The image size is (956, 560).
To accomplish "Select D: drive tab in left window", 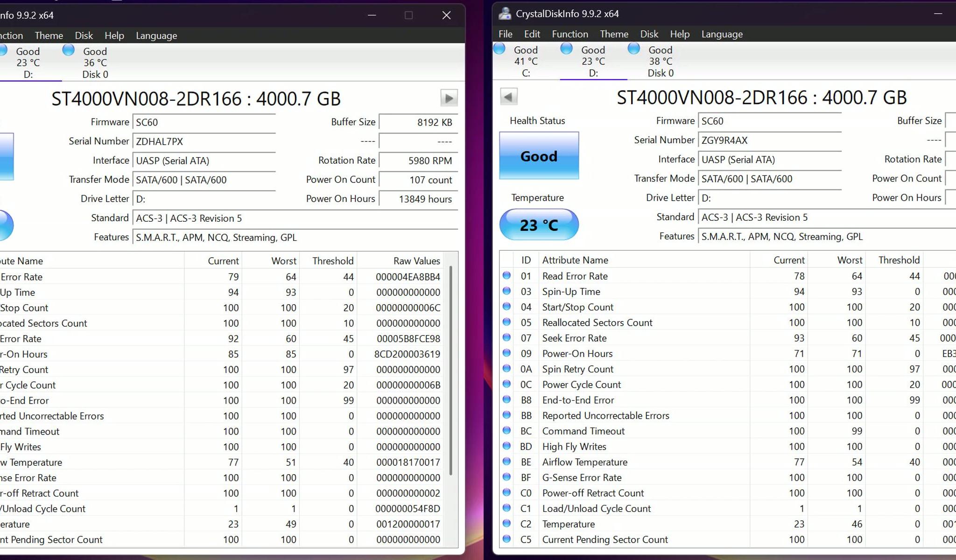I will [x=28, y=63].
